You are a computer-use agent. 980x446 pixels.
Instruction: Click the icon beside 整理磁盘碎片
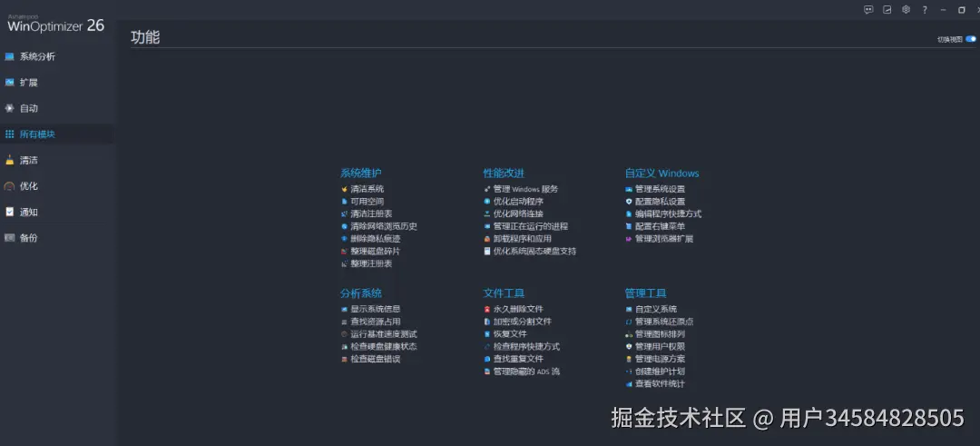[344, 252]
